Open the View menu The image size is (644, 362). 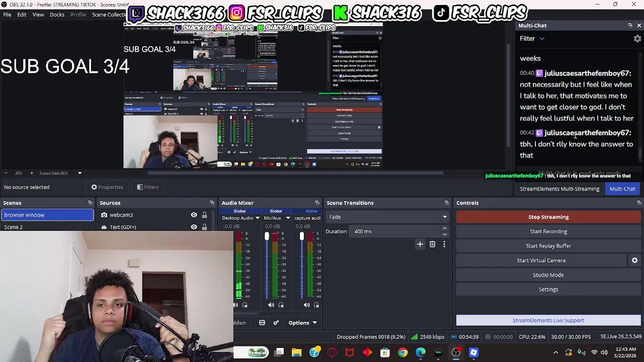[38, 15]
